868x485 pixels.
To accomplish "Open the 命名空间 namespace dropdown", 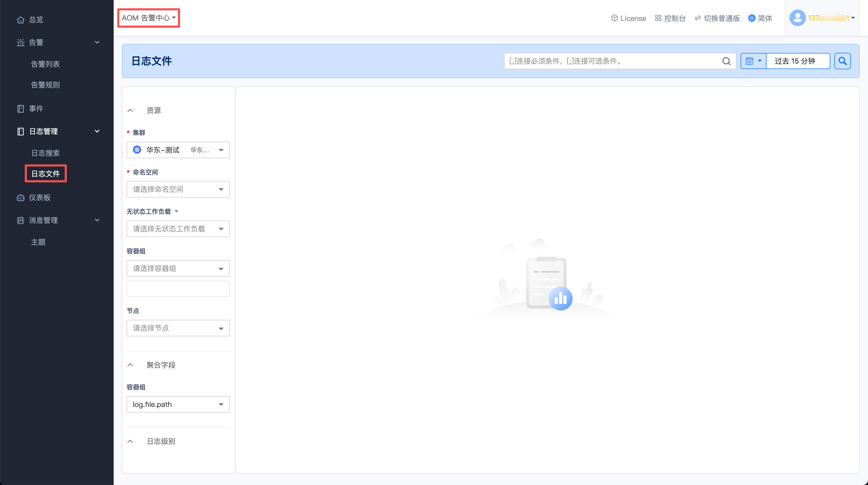I will pos(178,189).
